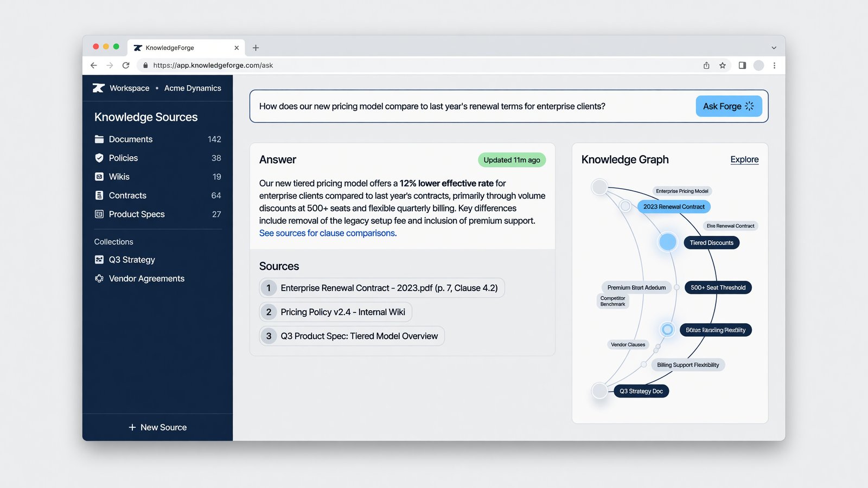Viewport: 868px width, 488px height.
Task: Open source 1 Enterprise Renewal Contract 2023.pdf
Action: click(x=382, y=288)
